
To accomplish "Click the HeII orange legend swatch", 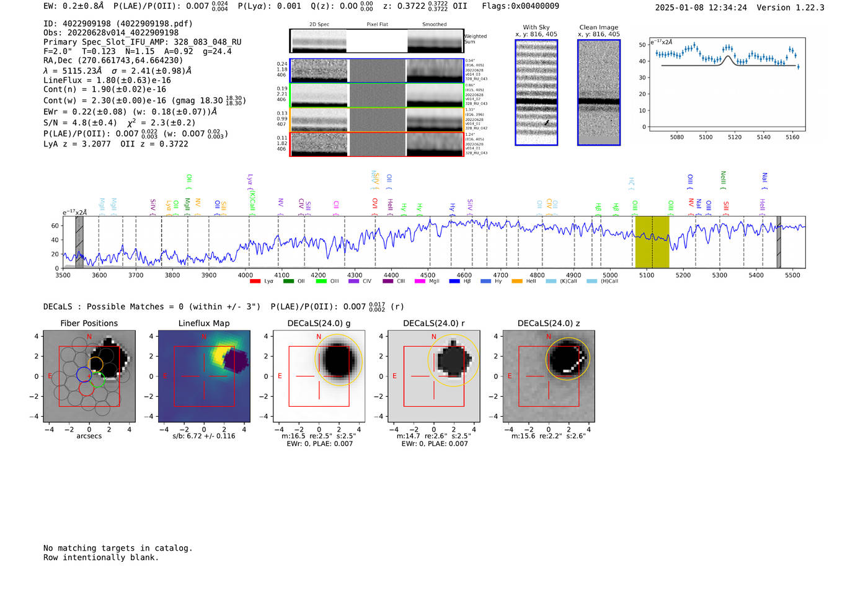I will click(517, 282).
